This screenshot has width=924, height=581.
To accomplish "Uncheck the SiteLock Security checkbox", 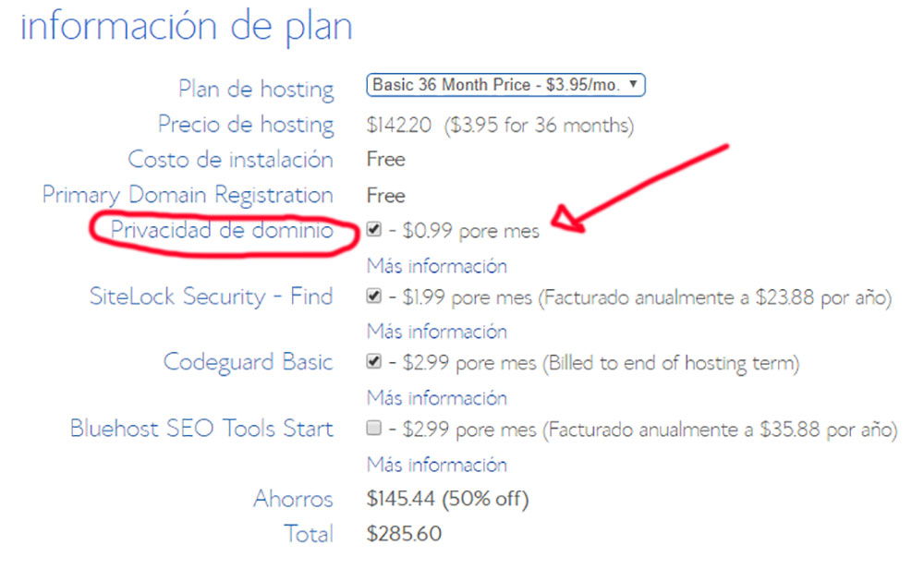I will tap(373, 296).
